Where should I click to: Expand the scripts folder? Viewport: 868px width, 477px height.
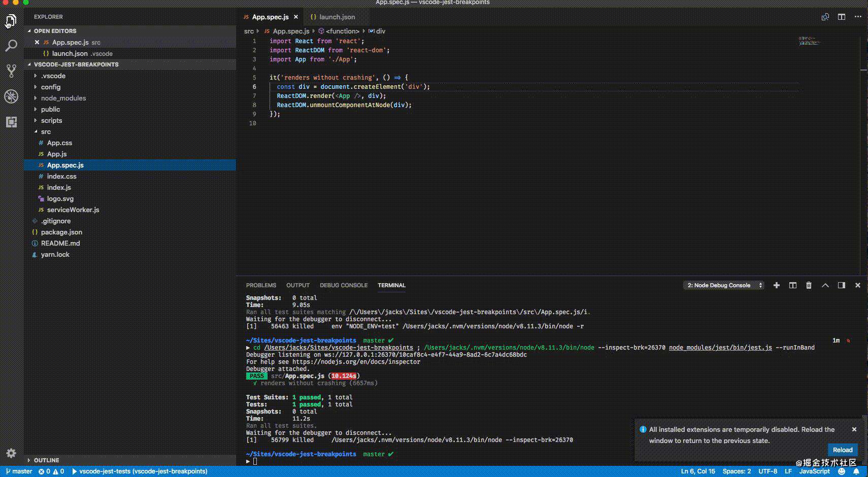pyautogui.click(x=130, y=120)
